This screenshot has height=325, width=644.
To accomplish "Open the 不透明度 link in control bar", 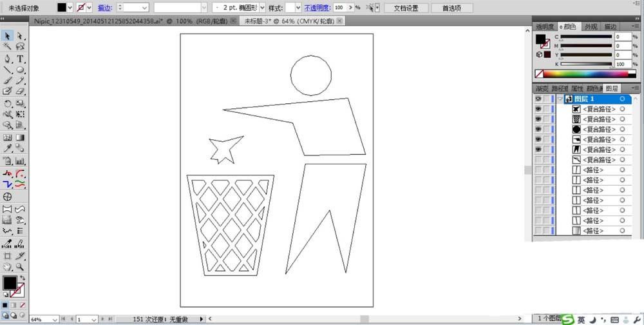I will (x=317, y=7).
